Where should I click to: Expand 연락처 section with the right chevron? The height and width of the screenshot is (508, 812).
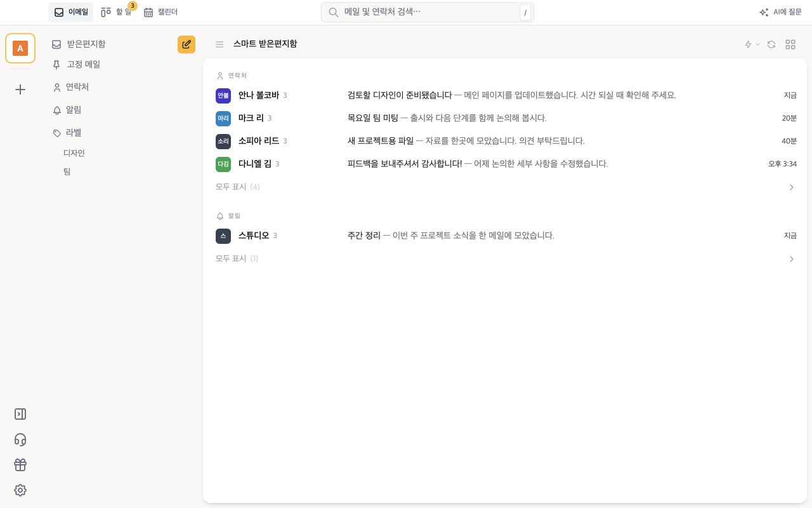pyautogui.click(x=791, y=187)
